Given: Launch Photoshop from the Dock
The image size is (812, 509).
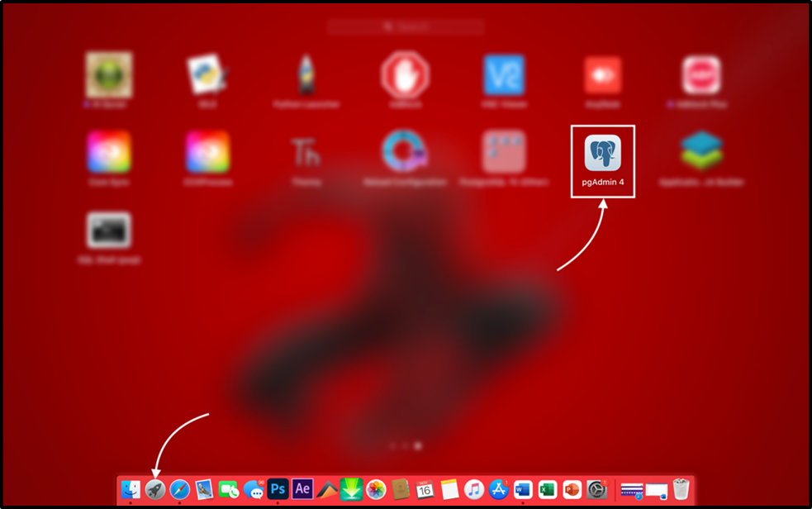Looking at the screenshot, I should (279, 488).
